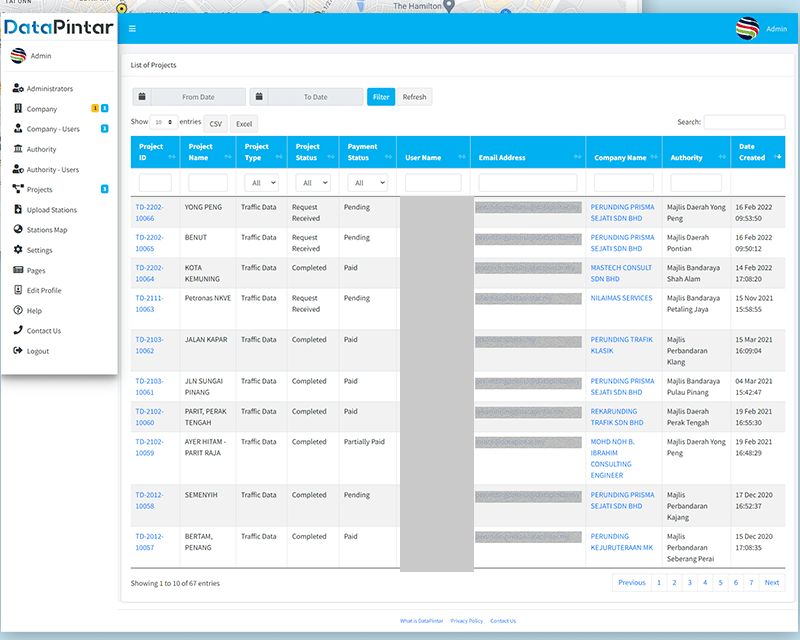Click the Company - Users person icon
Screen dimensions: 800x640
coord(18,129)
